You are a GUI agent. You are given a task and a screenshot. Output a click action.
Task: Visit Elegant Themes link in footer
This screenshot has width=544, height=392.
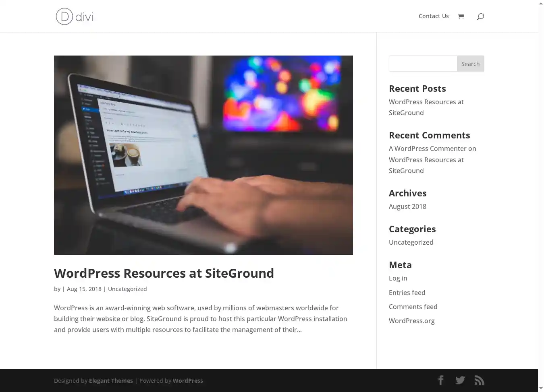pyautogui.click(x=111, y=381)
